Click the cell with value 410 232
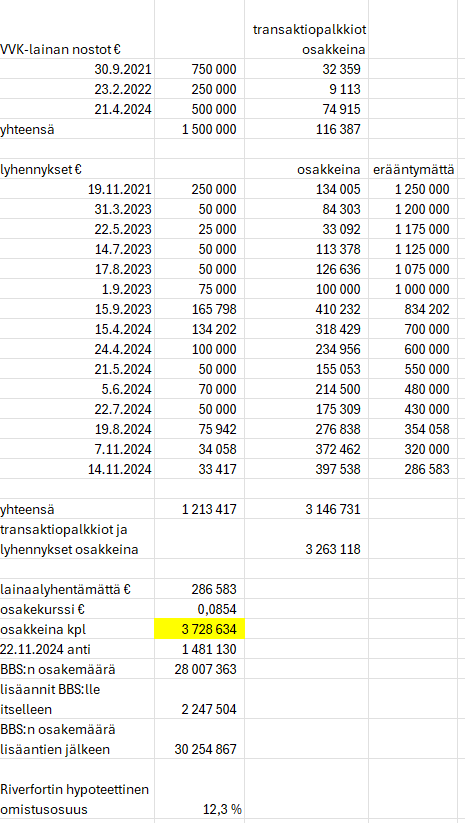465x823 pixels. tap(307, 309)
